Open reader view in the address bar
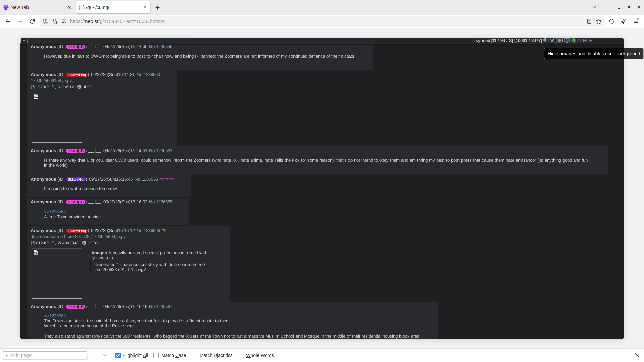 coord(589,21)
